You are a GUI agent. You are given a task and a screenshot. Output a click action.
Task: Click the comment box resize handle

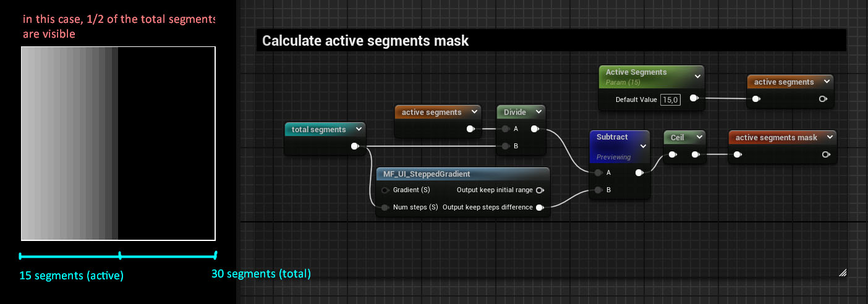[842, 272]
